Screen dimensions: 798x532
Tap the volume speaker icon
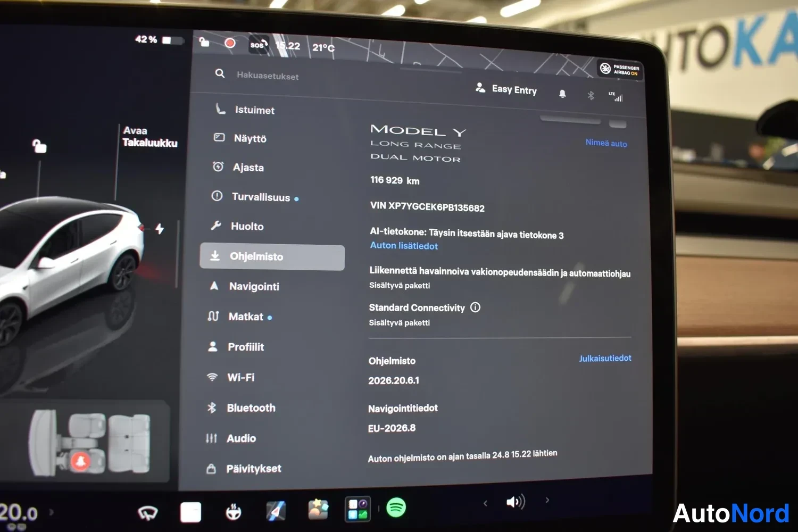click(x=516, y=502)
